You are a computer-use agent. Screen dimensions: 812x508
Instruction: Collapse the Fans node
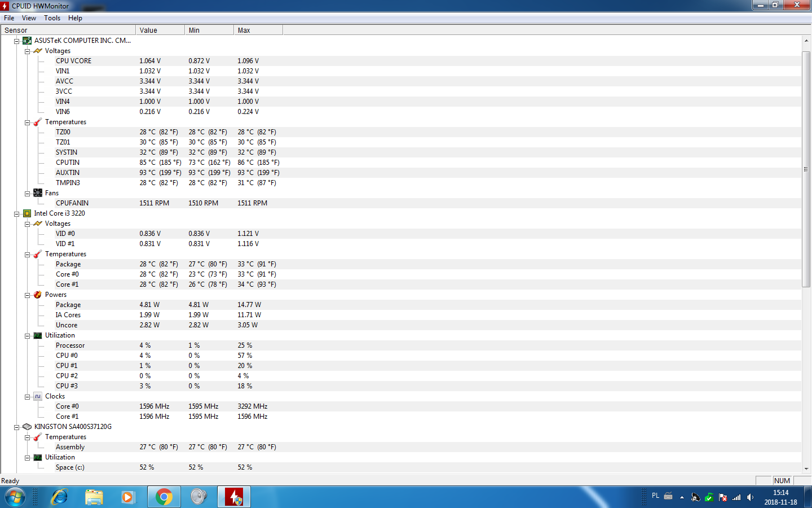(27, 194)
